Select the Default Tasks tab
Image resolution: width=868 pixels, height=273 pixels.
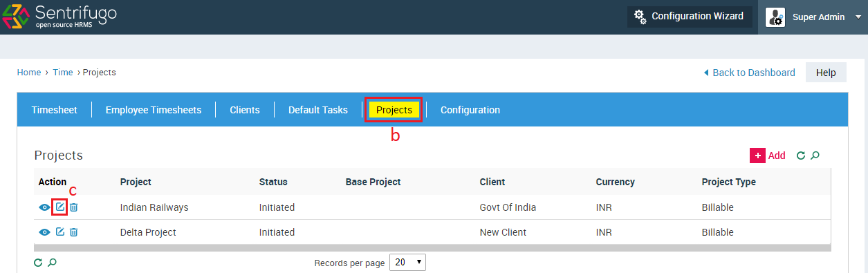(318, 110)
